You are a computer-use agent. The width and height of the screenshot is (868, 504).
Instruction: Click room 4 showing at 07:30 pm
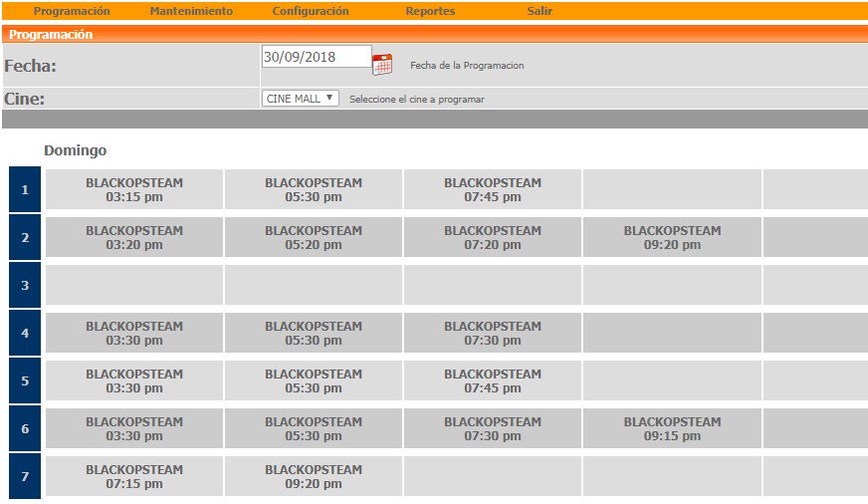click(x=493, y=333)
